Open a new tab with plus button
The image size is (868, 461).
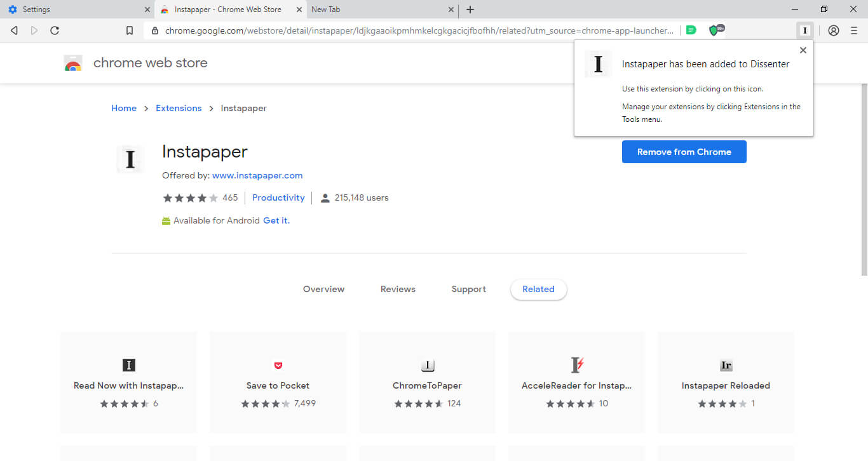pyautogui.click(x=470, y=10)
